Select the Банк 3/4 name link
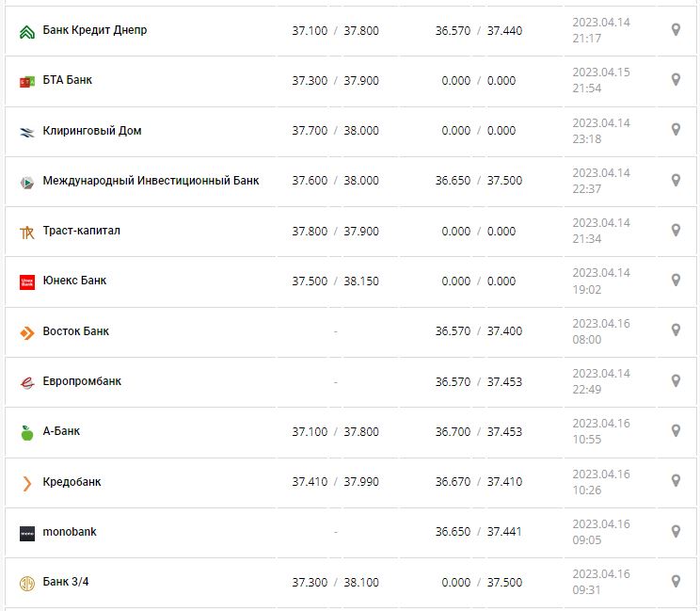Viewport: 700px width, 611px height. [x=66, y=582]
